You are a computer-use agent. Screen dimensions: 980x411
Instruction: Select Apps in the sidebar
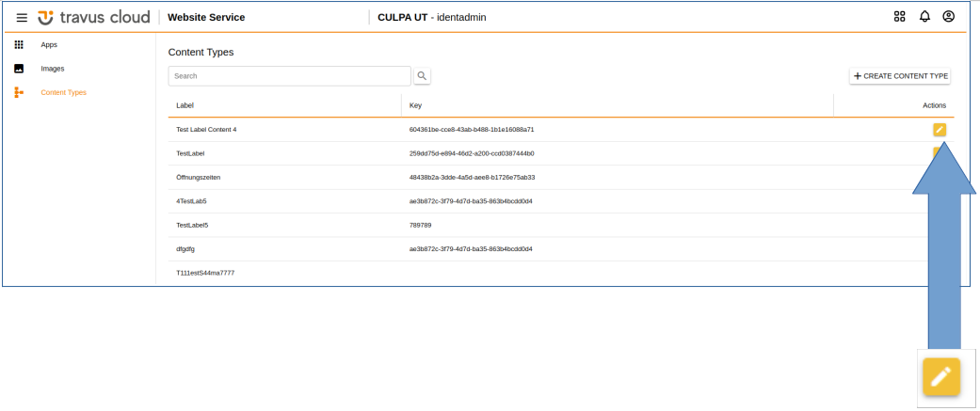click(49, 45)
